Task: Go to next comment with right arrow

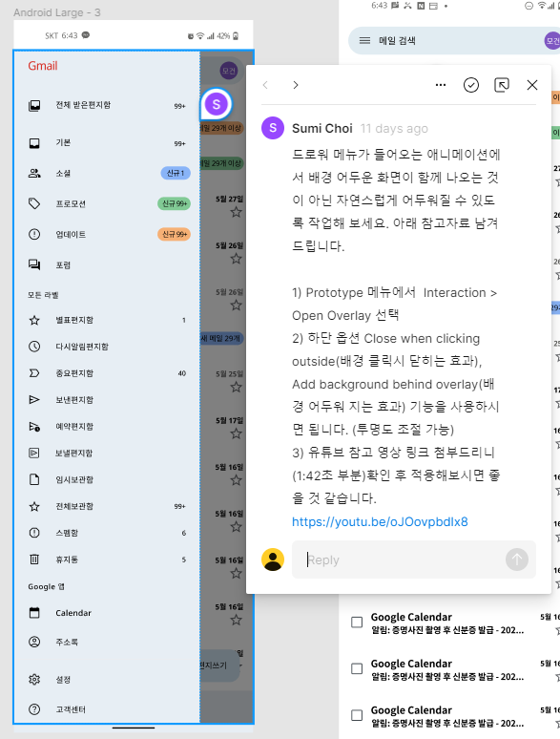Action: [x=296, y=85]
